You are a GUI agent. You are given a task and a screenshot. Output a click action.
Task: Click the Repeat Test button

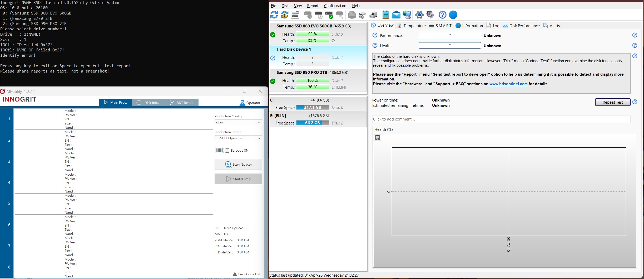click(613, 102)
